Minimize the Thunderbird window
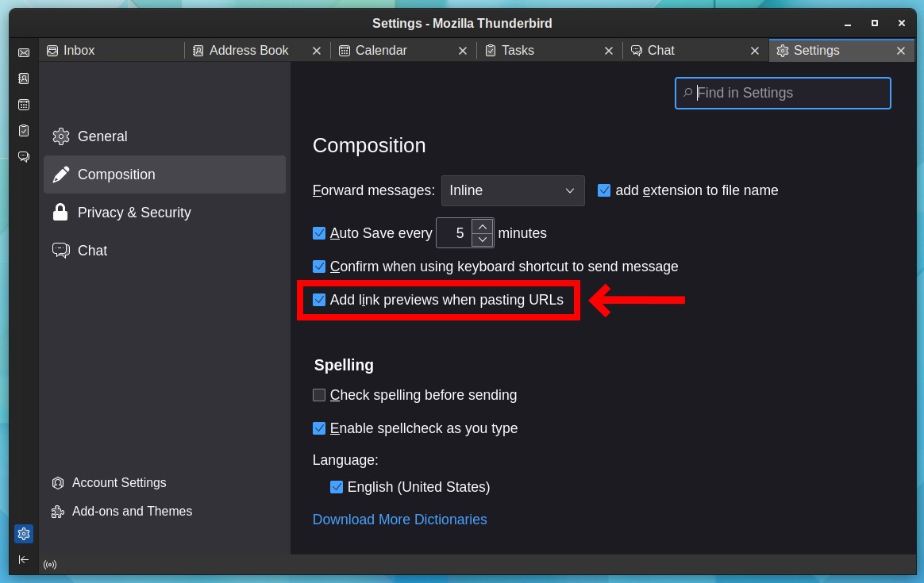Viewport: 924px width, 583px height. [x=847, y=24]
